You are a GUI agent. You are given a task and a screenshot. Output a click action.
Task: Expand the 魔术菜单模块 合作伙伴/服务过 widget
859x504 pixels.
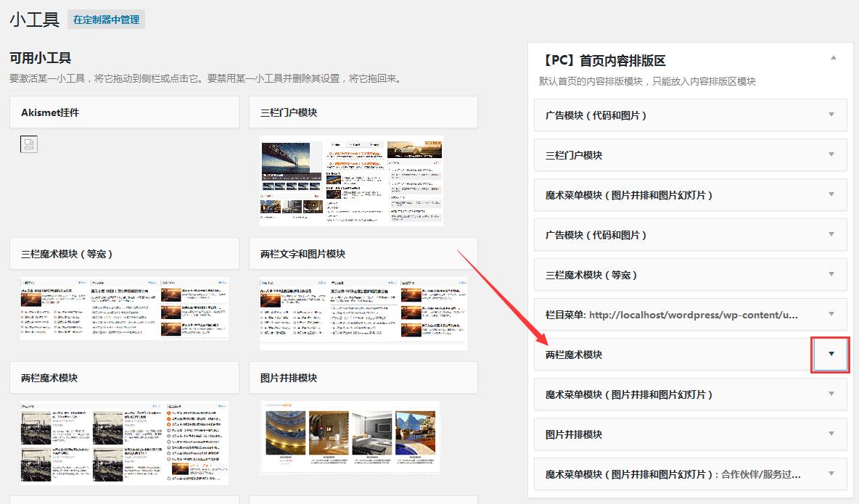tap(831, 474)
